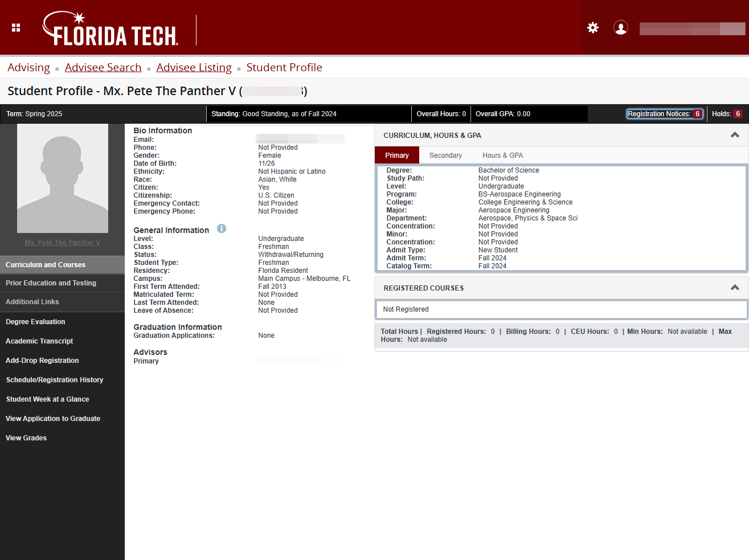
Task: Click the Overall Hours: 0 value
Action: tap(441, 114)
